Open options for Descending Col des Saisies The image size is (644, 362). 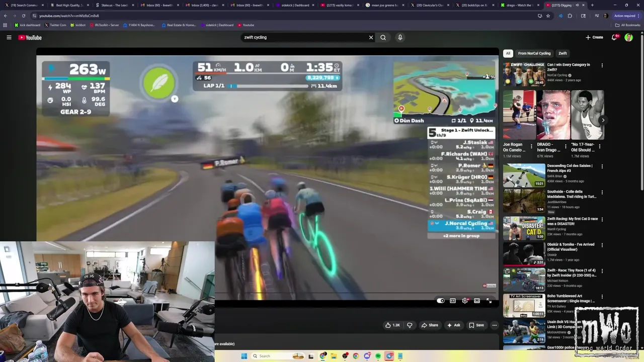click(x=602, y=166)
